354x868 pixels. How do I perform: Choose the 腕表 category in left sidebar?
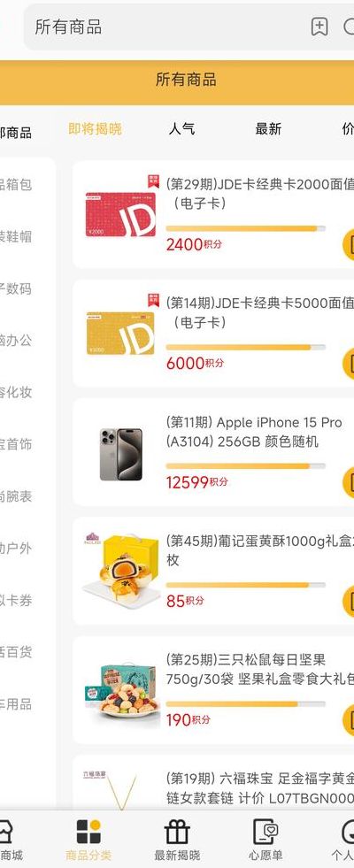(x=16, y=496)
